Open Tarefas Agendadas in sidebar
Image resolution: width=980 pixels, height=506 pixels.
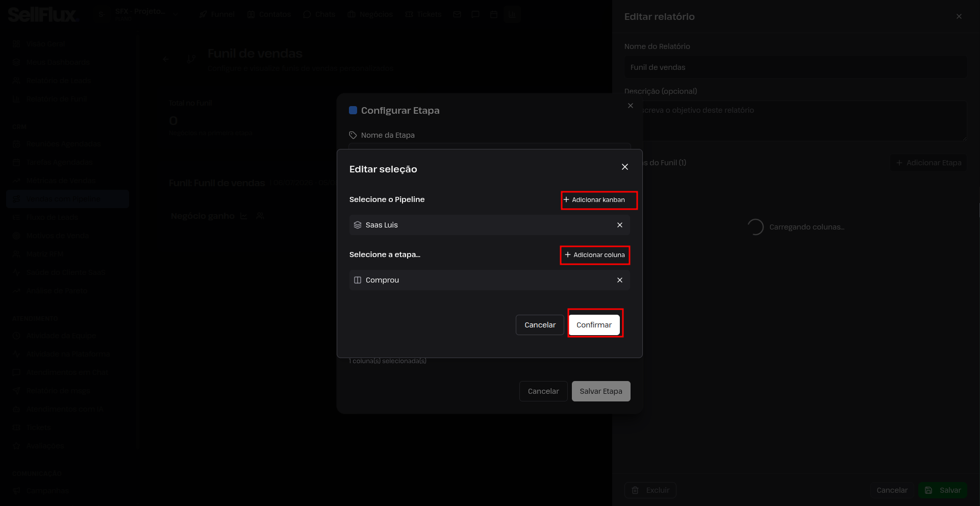click(68, 162)
